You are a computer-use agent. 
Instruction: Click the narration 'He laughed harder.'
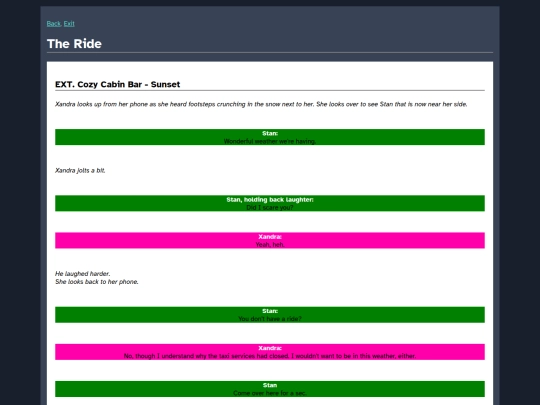tap(83, 274)
